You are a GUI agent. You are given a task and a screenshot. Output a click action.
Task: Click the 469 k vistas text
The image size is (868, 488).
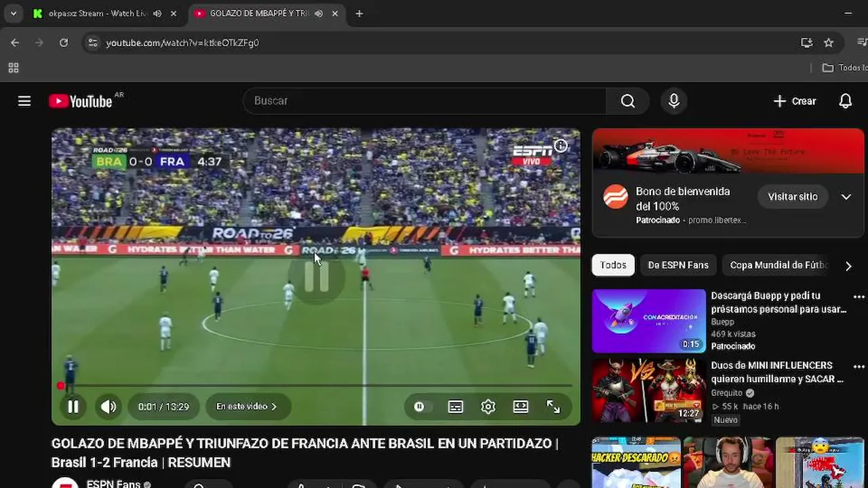point(733,334)
